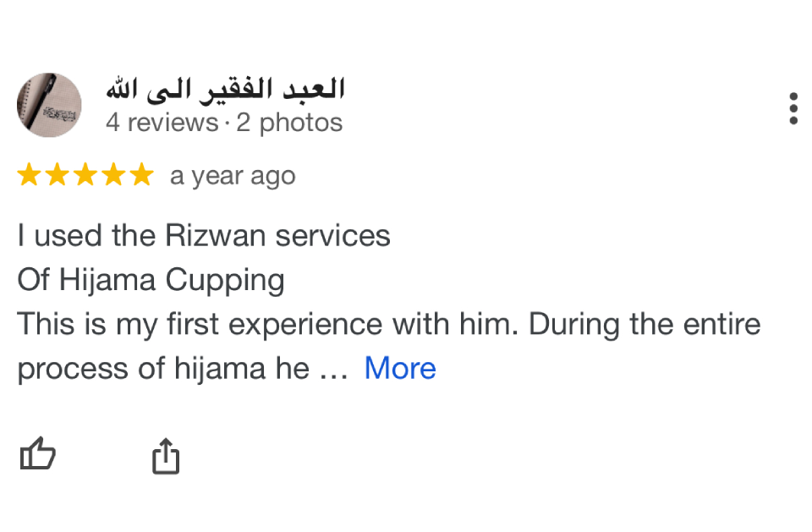Share this review via share icon

pyautogui.click(x=166, y=456)
